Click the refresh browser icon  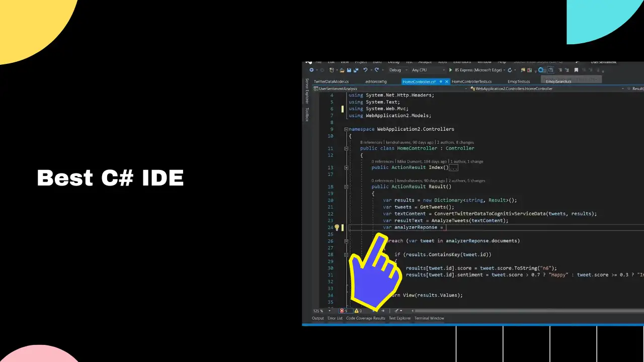[510, 70]
